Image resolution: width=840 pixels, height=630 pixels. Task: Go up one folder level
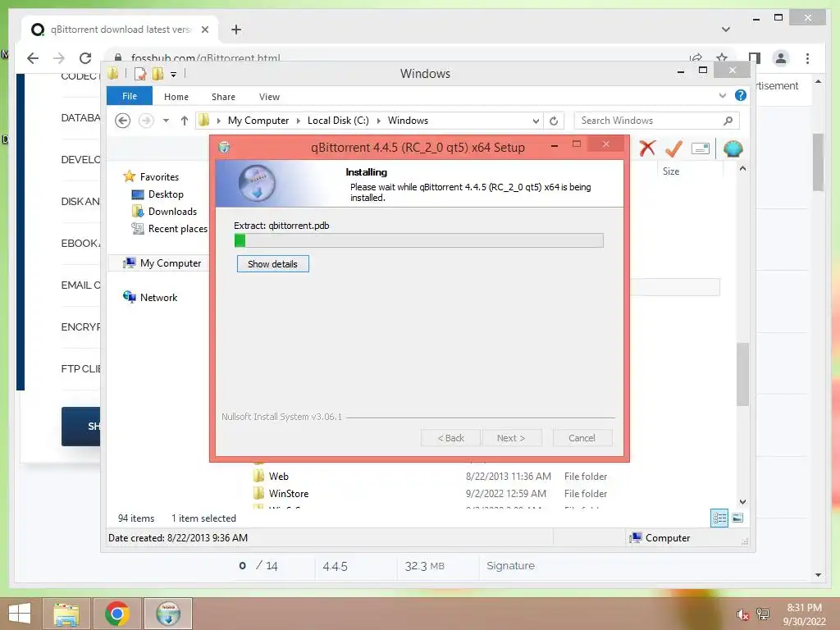click(x=185, y=121)
